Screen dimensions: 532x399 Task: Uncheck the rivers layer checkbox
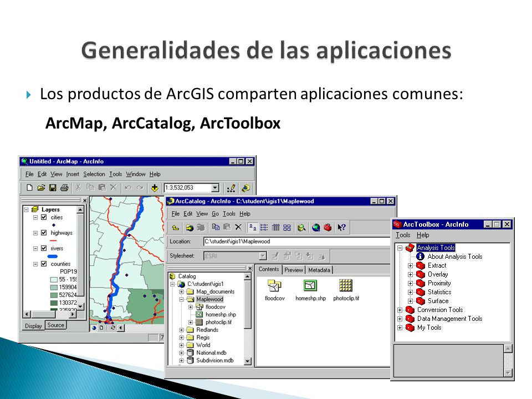point(44,248)
